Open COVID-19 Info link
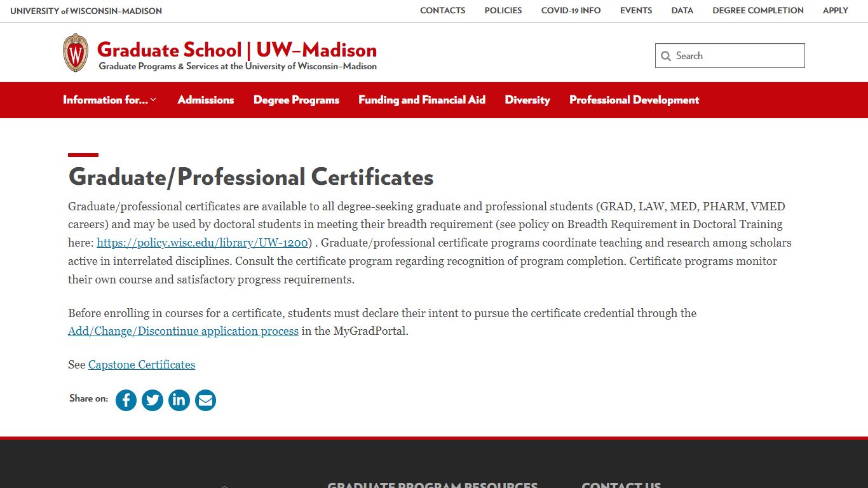This screenshot has width=868, height=488. pos(571,11)
